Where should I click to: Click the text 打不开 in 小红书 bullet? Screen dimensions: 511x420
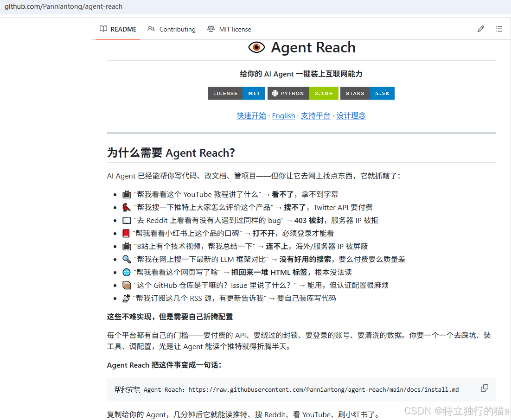coord(264,233)
